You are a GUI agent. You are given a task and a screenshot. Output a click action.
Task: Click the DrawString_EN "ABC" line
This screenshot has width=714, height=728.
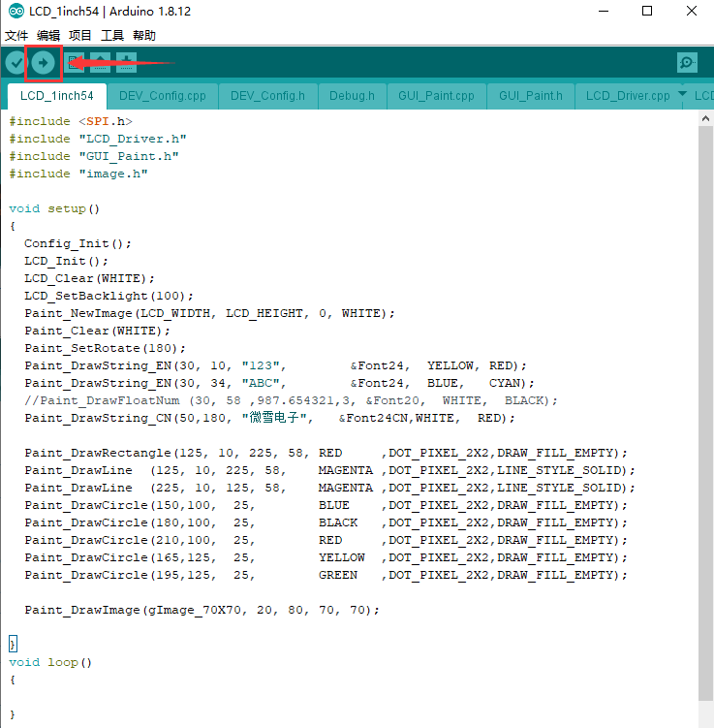tap(279, 383)
